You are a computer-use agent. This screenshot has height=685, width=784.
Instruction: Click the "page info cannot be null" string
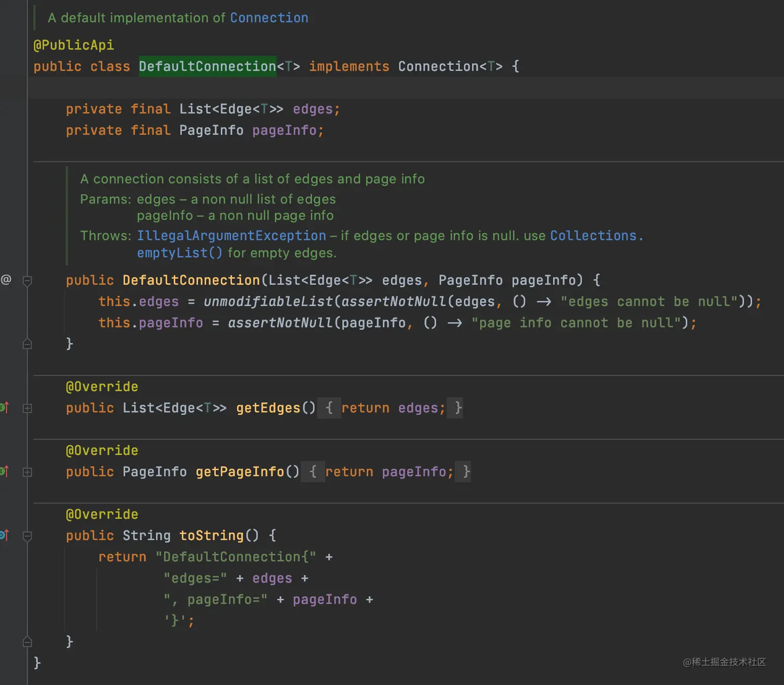click(x=576, y=323)
